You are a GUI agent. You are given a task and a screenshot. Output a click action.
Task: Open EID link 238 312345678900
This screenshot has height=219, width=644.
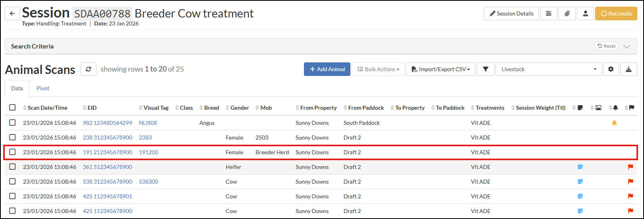(108, 138)
